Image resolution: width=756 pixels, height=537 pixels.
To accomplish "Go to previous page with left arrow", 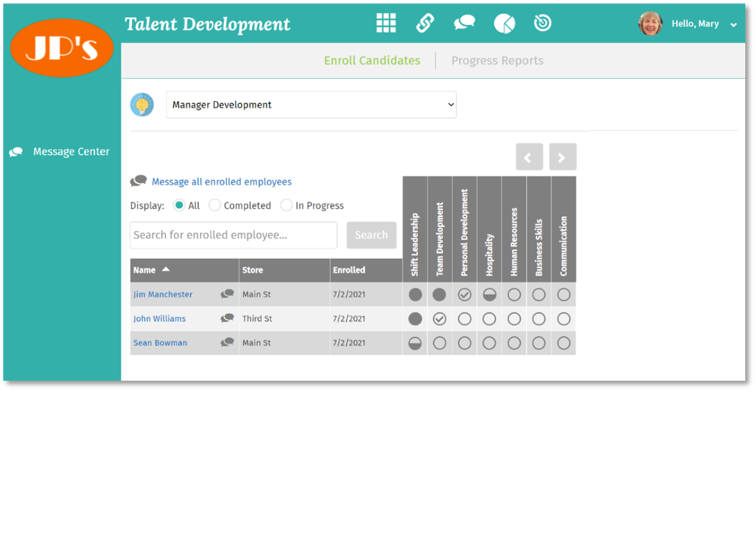I will [x=530, y=157].
